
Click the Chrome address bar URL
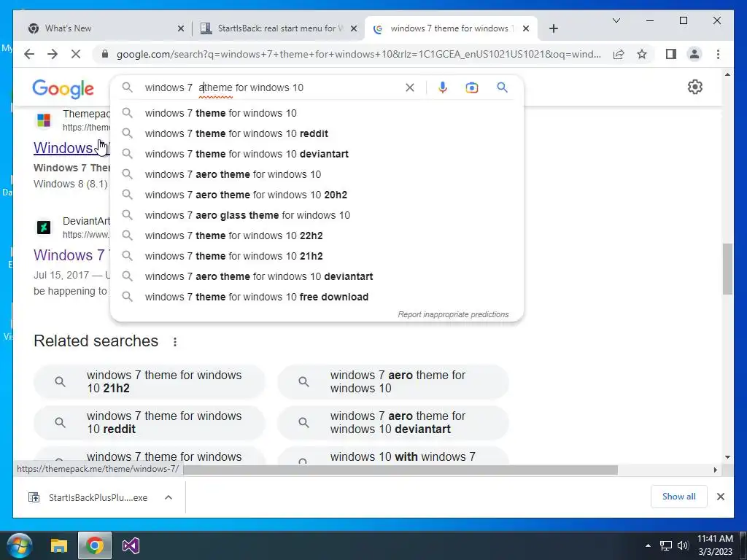click(x=358, y=54)
